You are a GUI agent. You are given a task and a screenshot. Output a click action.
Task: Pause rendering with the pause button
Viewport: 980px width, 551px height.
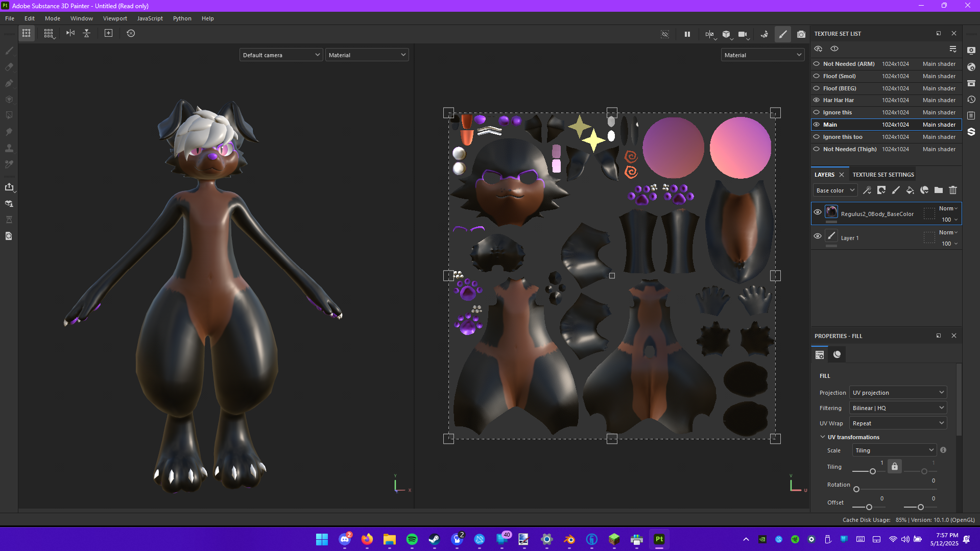pos(687,34)
